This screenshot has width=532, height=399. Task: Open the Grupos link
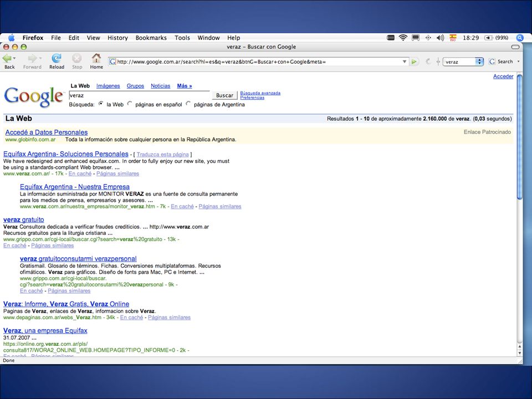tap(135, 86)
